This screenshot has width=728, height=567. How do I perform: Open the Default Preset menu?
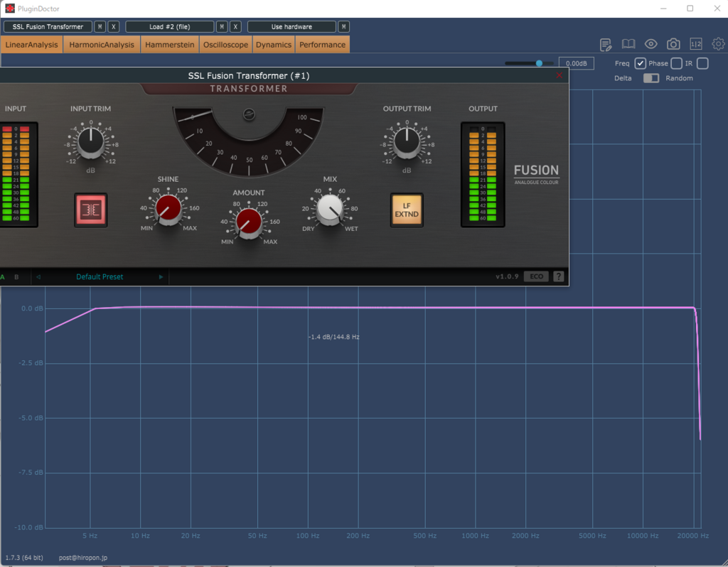pyautogui.click(x=100, y=277)
